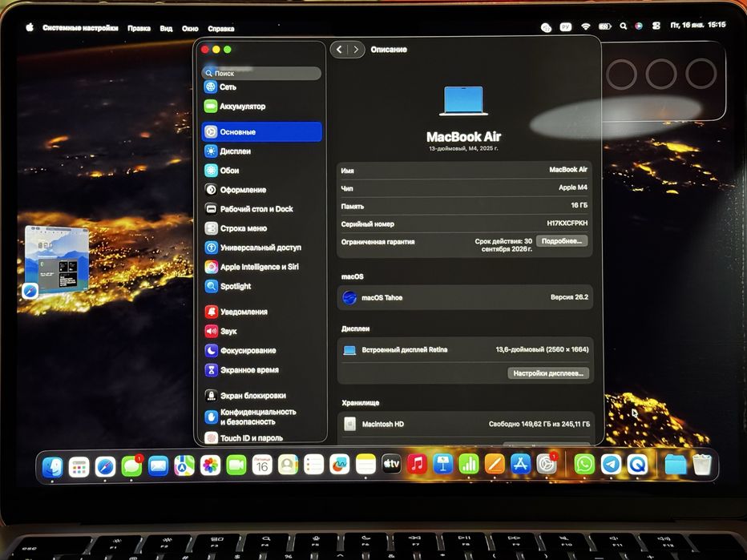Click the РУ input language indicator
747x560 pixels.
(566, 27)
